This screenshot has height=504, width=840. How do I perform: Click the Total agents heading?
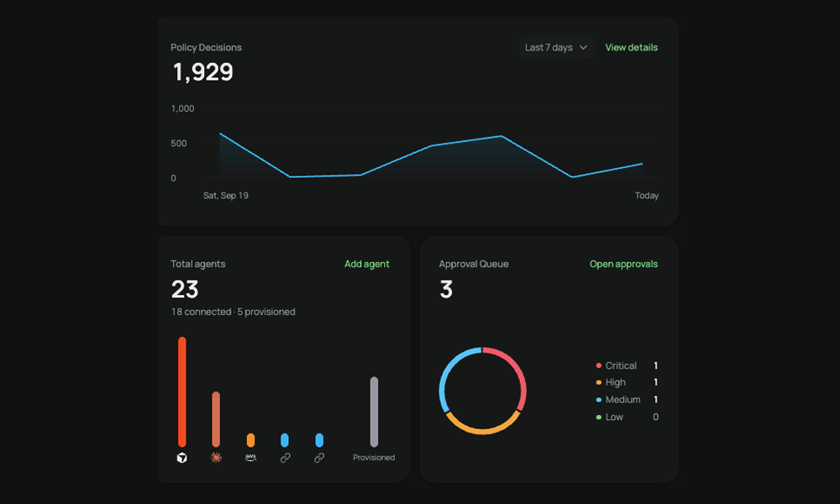point(197,264)
